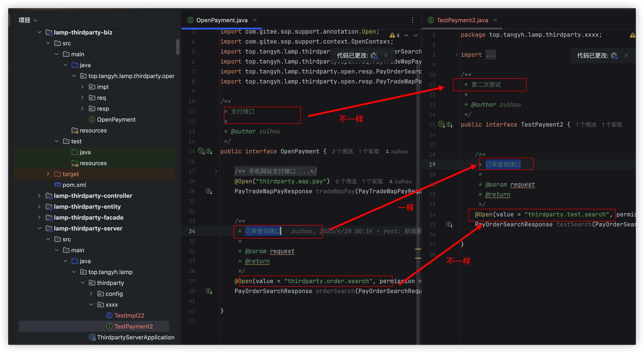
Task: Click the implemented gutter icon beside orderSearch
Action: [x=209, y=291]
